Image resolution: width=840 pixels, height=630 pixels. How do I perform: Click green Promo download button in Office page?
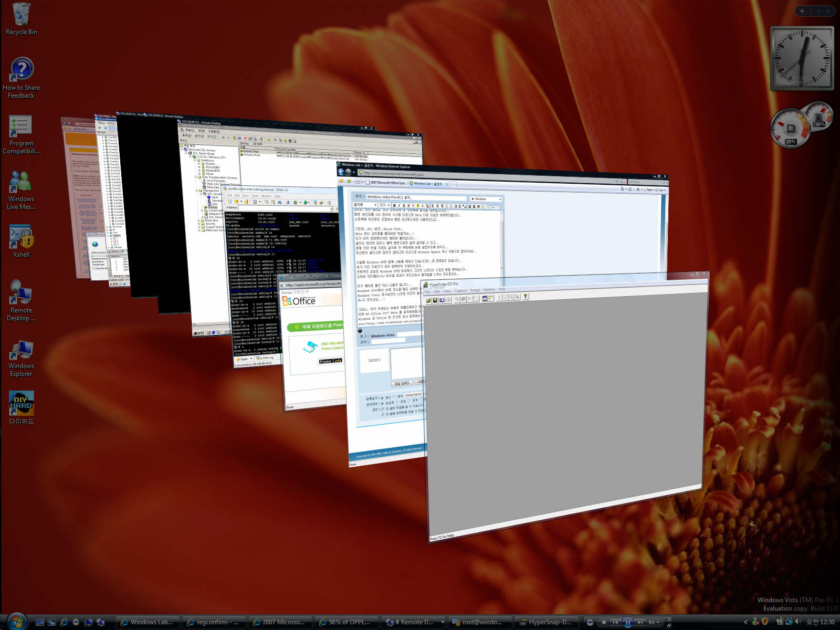(316, 327)
